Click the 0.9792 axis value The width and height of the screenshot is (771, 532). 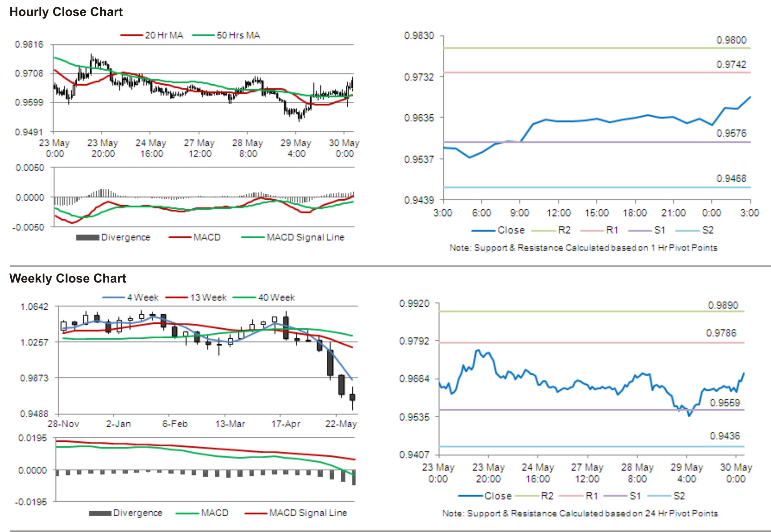pyautogui.click(x=415, y=341)
